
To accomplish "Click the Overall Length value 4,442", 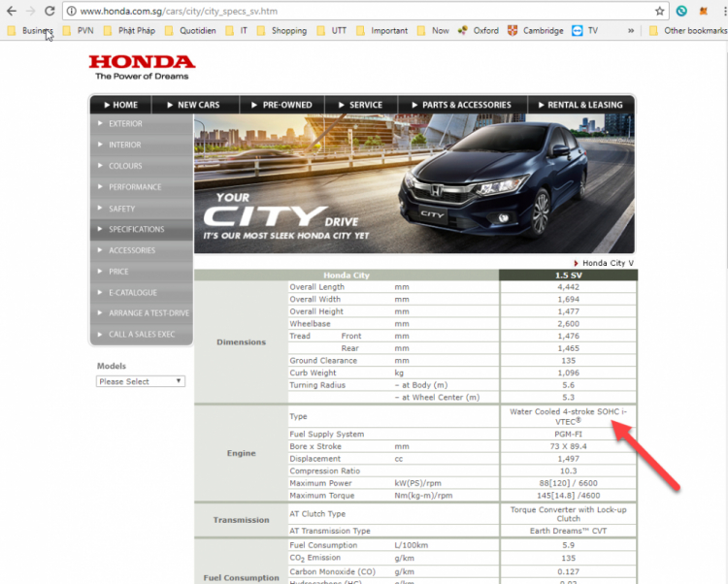I will pos(568,287).
